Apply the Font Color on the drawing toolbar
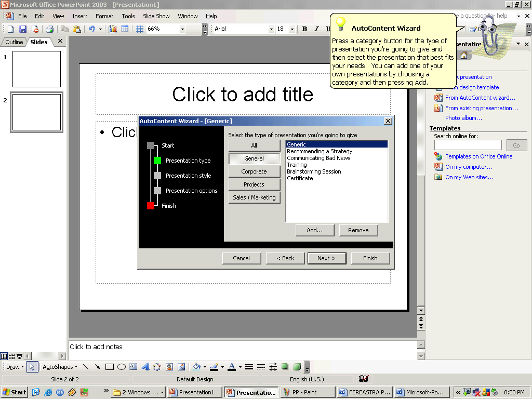This screenshot has width=532, height=399. pyautogui.click(x=232, y=367)
